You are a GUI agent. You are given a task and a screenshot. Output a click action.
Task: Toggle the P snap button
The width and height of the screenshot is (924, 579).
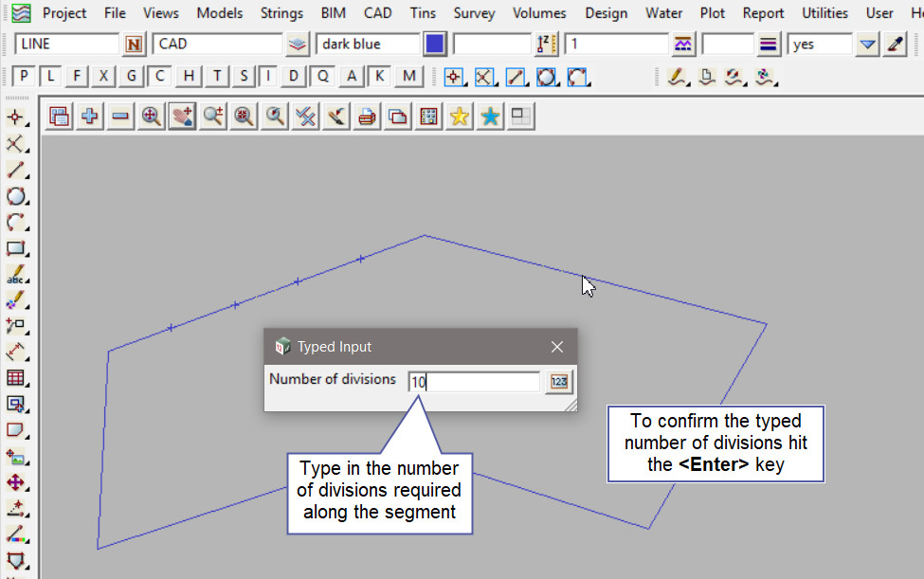25,77
